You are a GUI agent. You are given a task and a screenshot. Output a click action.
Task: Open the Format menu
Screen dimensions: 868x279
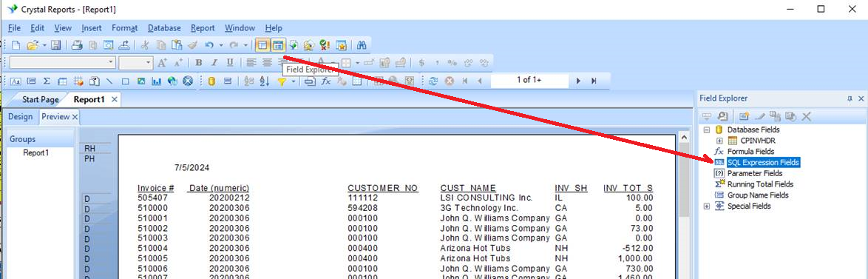[124, 27]
